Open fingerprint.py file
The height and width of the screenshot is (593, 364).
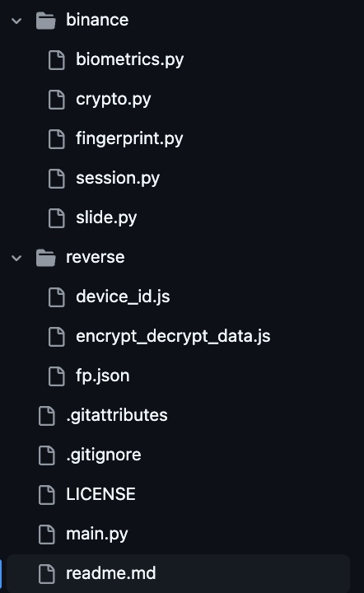click(x=129, y=139)
